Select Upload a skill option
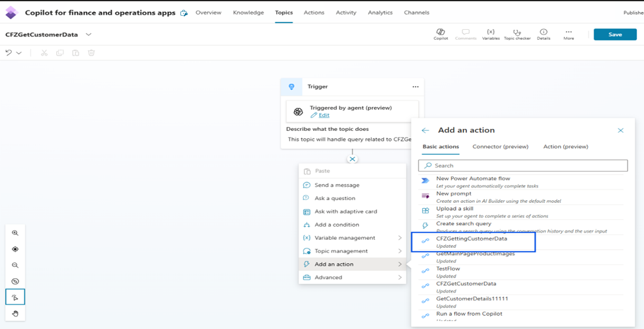644x329 pixels. (520, 212)
